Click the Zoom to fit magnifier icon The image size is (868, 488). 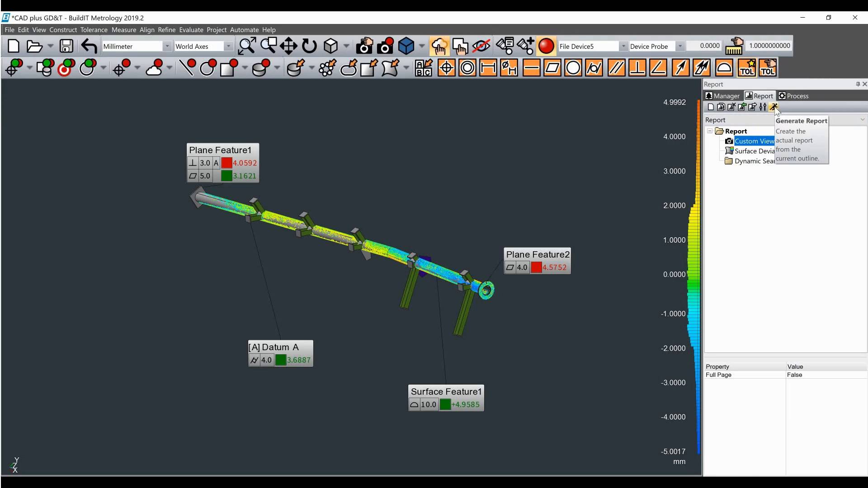pyautogui.click(x=247, y=46)
